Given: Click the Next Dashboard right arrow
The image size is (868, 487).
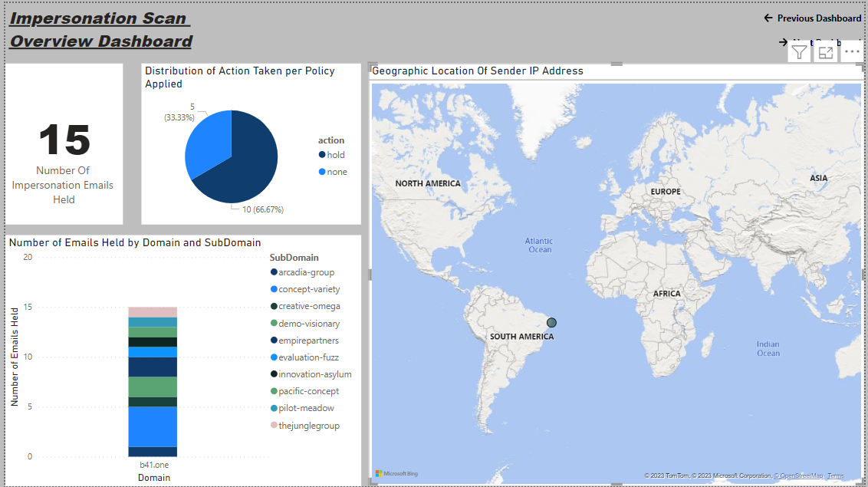Looking at the screenshot, I should (x=783, y=42).
